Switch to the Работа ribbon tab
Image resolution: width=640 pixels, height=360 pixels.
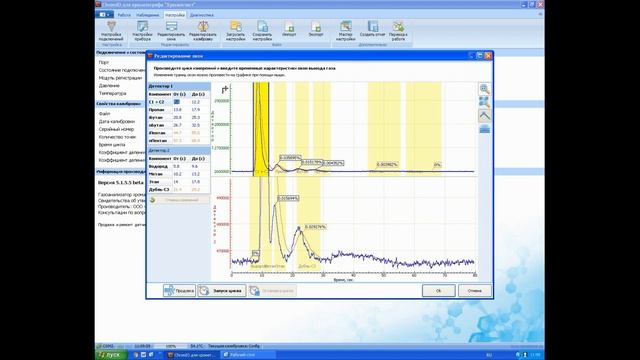pyautogui.click(x=124, y=15)
